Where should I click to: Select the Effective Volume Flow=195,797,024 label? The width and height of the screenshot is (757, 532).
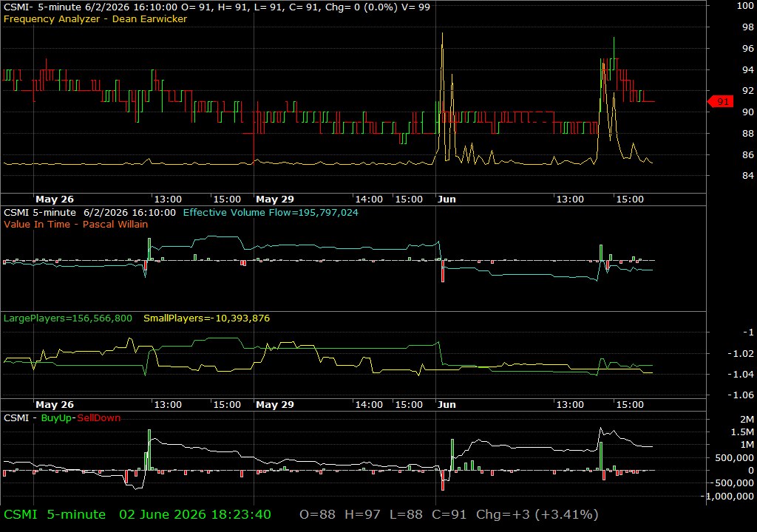click(x=271, y=212)
